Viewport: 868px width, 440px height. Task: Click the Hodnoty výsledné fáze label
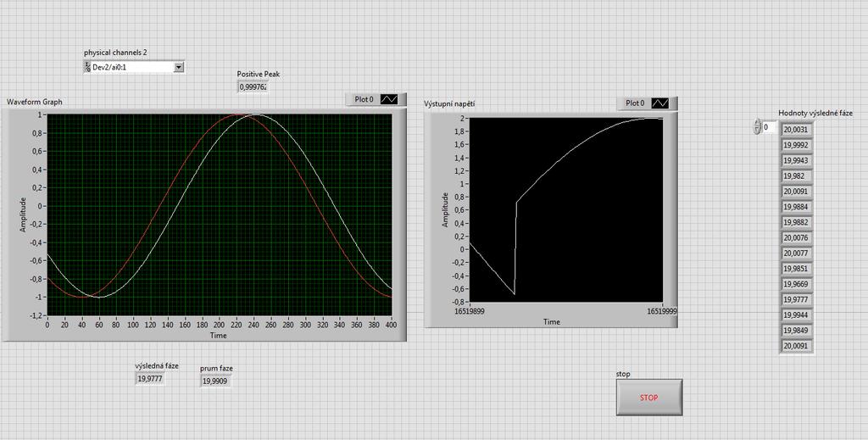(x=815, y=113)
